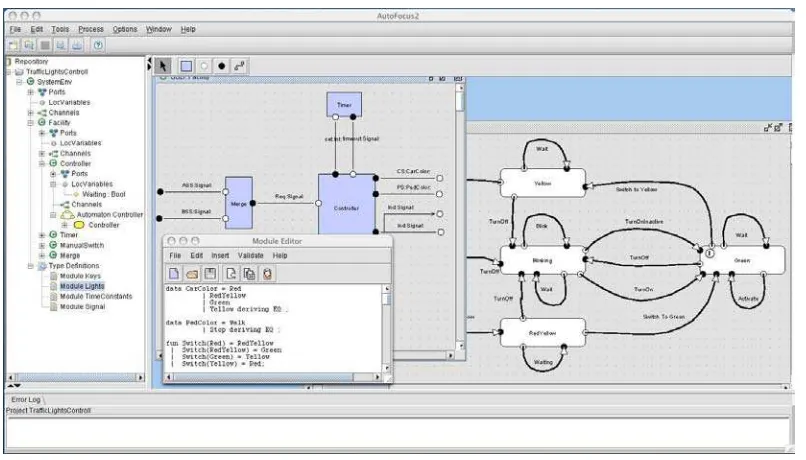Select Module Keys in the tree
The image size is (806, 460).
[80, 276]
